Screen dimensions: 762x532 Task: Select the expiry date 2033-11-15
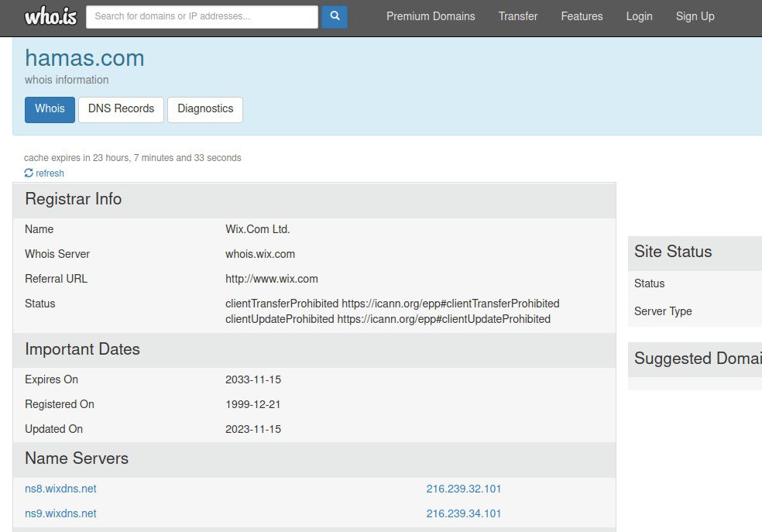pos(253,379)
